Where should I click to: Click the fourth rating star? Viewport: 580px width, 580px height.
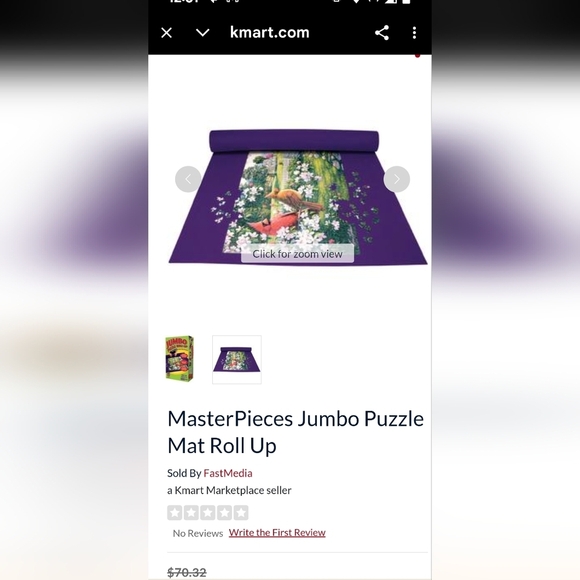coord(225,513)
